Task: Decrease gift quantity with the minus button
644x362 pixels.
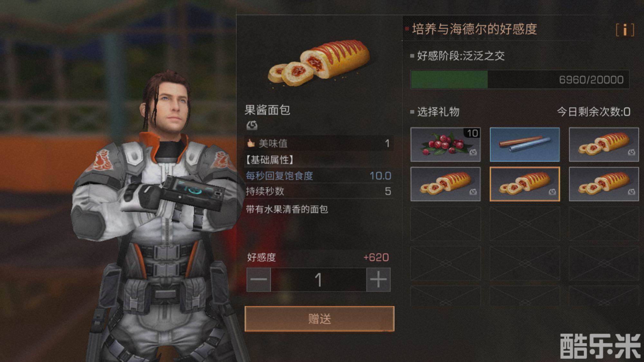Action: click(x=259, y=280)
